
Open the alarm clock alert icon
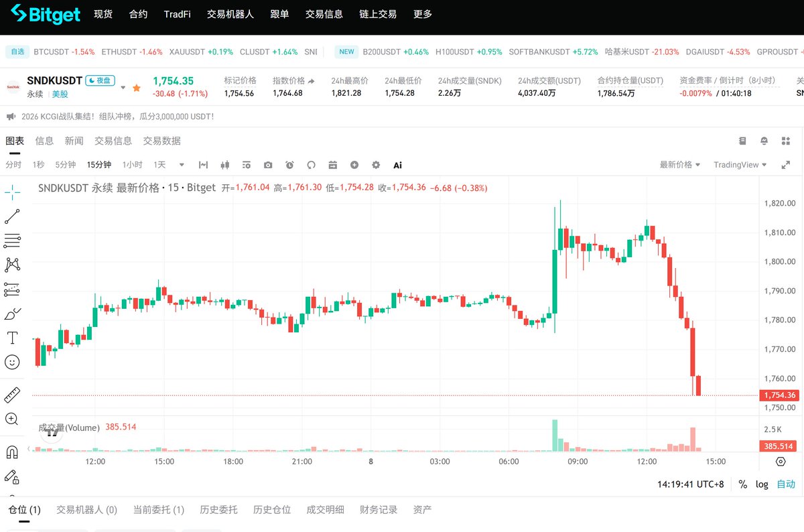click(289, 165)
